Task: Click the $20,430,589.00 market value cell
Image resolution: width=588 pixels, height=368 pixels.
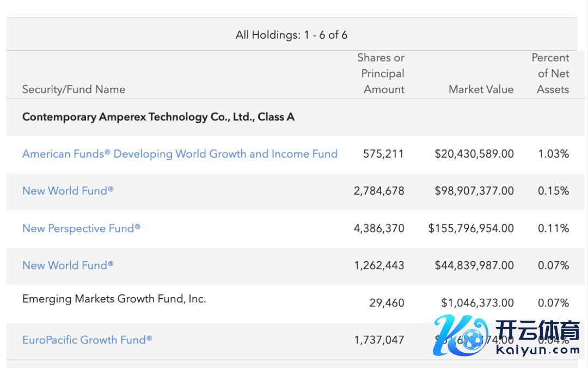Action: tap(474, 154)
